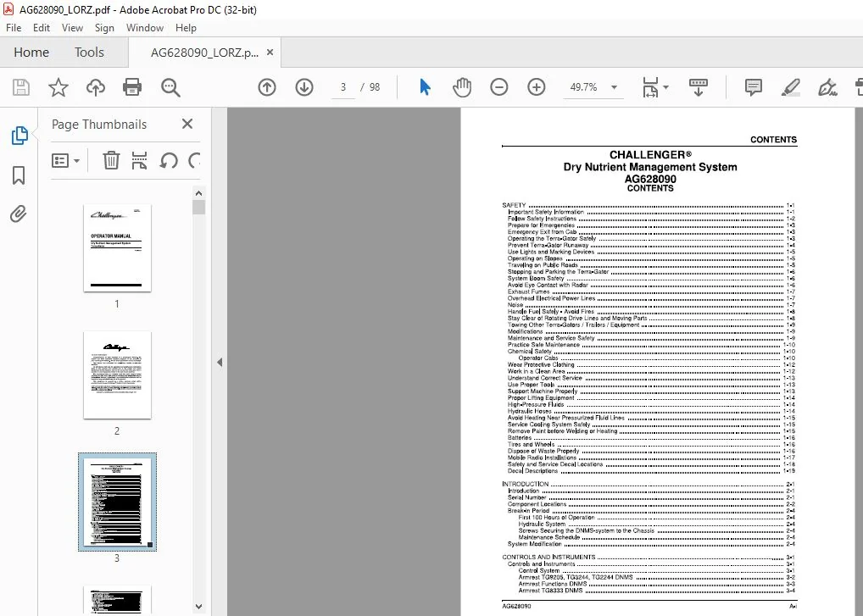
Task: Delete the selected page thumbnail
Action: 111,161
